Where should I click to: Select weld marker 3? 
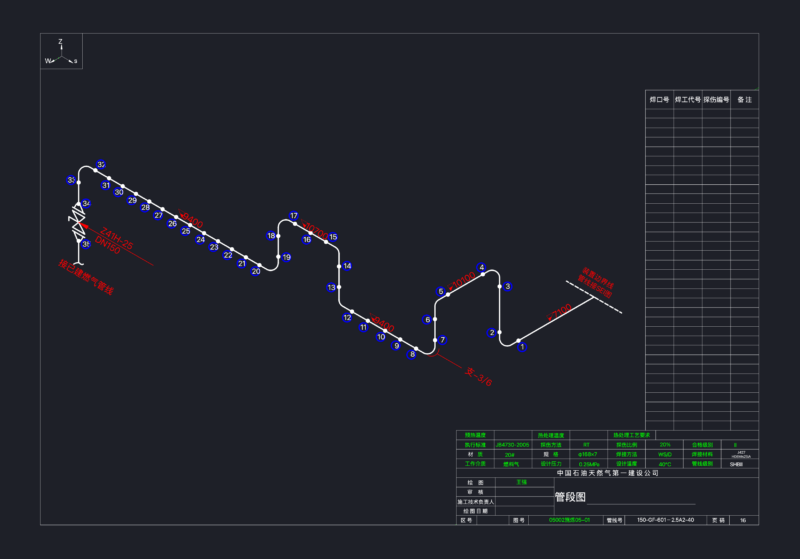pos(507,287)
